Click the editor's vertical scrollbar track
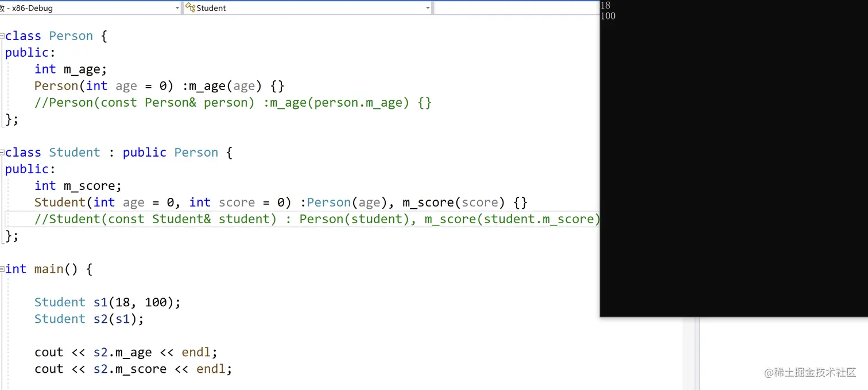868x390 pixels. click(689, 353)
